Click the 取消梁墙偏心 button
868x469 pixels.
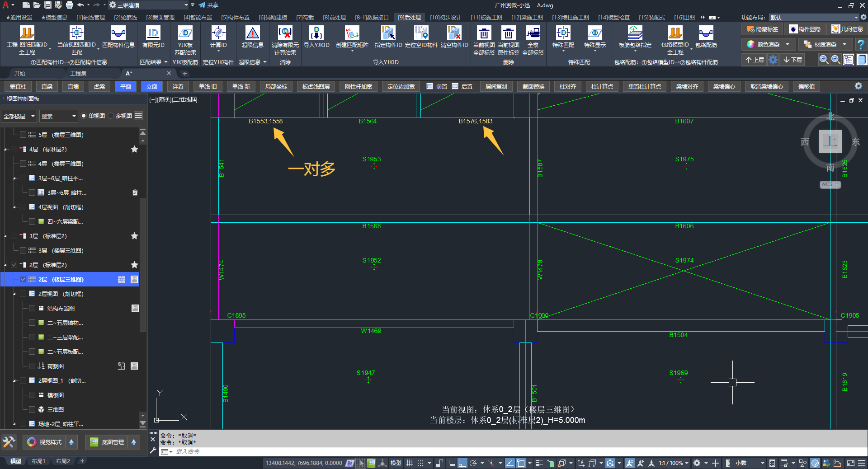pyautogui.click(x=767, y=86)
